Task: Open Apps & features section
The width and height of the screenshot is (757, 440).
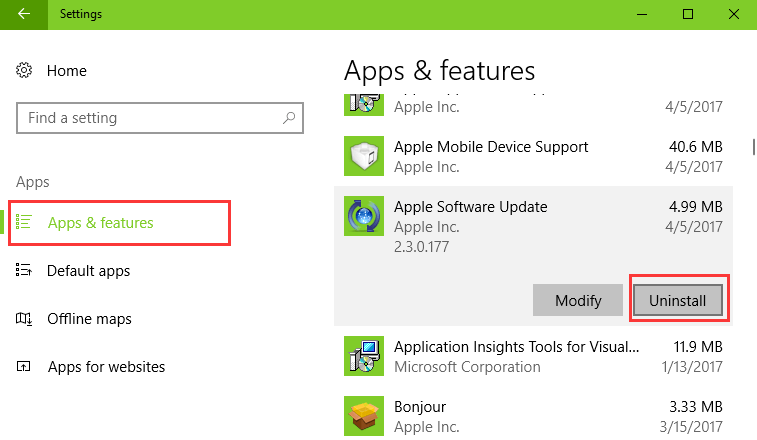Action: (100, 223)
